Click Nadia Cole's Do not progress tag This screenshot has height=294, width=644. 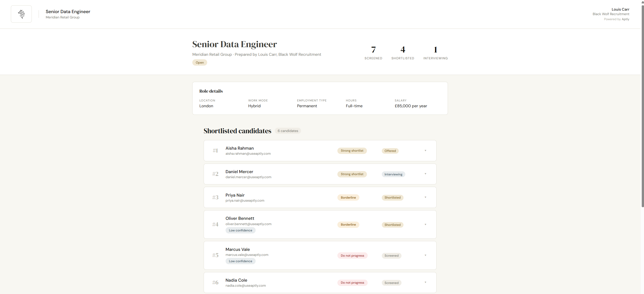pos(352,283)
